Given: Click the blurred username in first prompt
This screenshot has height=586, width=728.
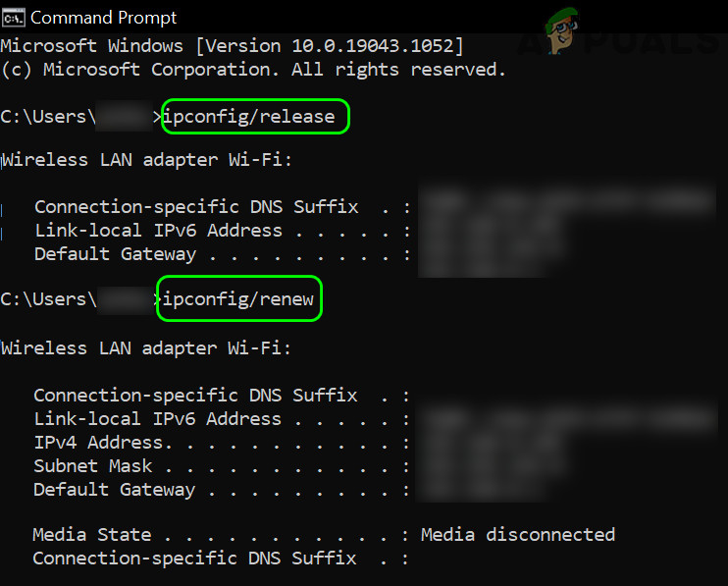Looking at the screenshot, I should click(x=125, y=118).
